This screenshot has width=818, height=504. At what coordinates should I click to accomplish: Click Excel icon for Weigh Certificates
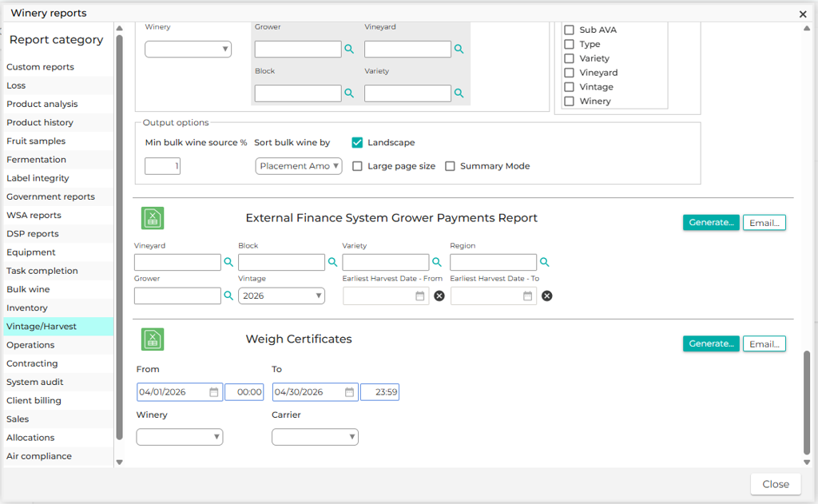tap(153, 339)
